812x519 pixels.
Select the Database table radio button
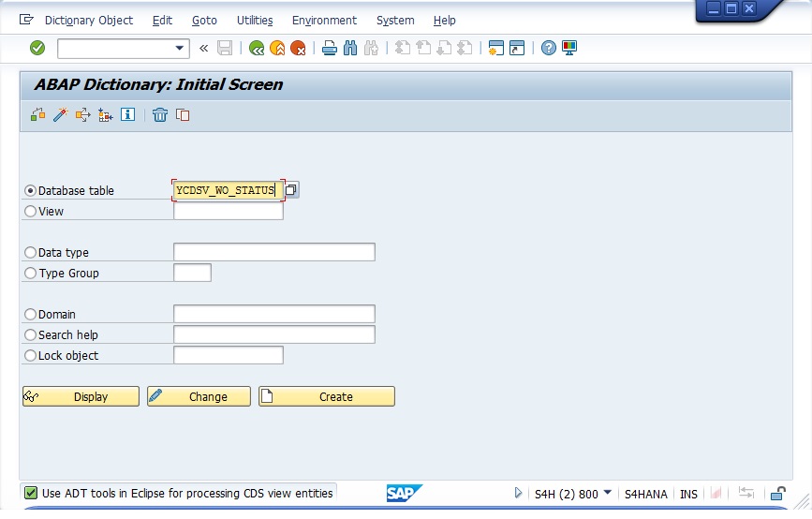coord(31,190)
